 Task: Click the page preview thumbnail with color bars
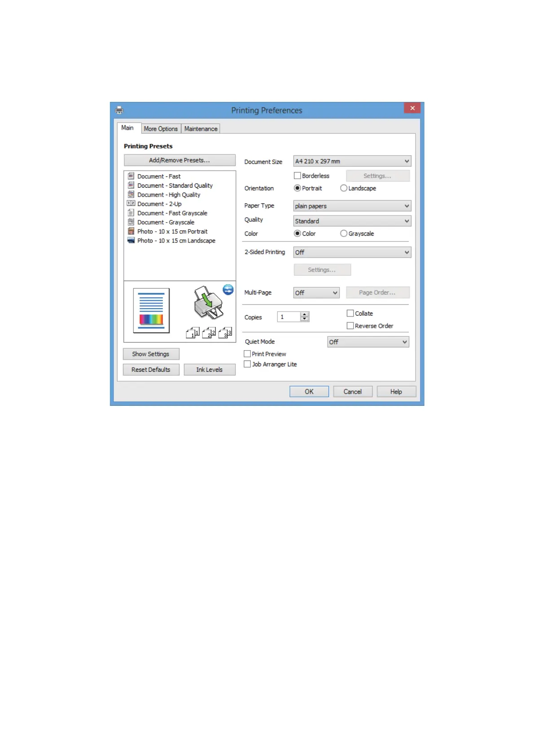click(x=151, y=310)
